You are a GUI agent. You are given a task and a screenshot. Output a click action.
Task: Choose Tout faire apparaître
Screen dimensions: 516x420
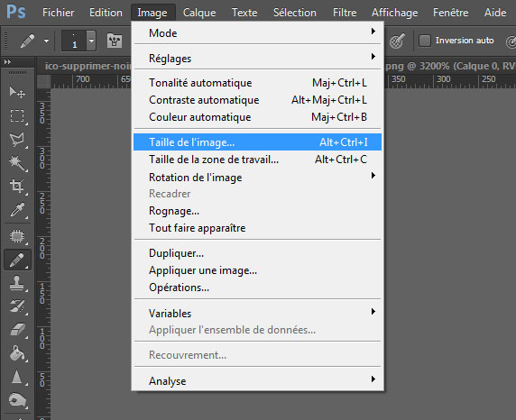257,228
